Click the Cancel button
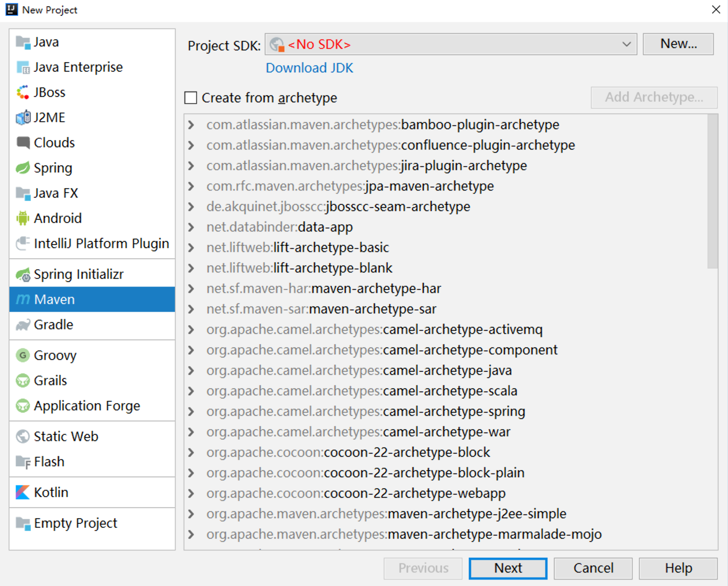Viewport: 728px width, 586px height. tap(593, 568)
